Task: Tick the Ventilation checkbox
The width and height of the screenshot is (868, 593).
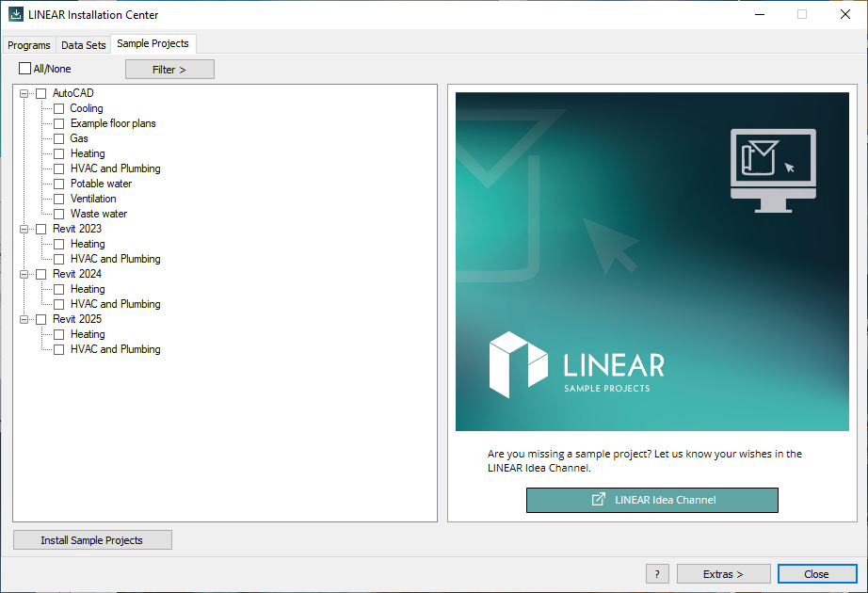Action: 58,199
